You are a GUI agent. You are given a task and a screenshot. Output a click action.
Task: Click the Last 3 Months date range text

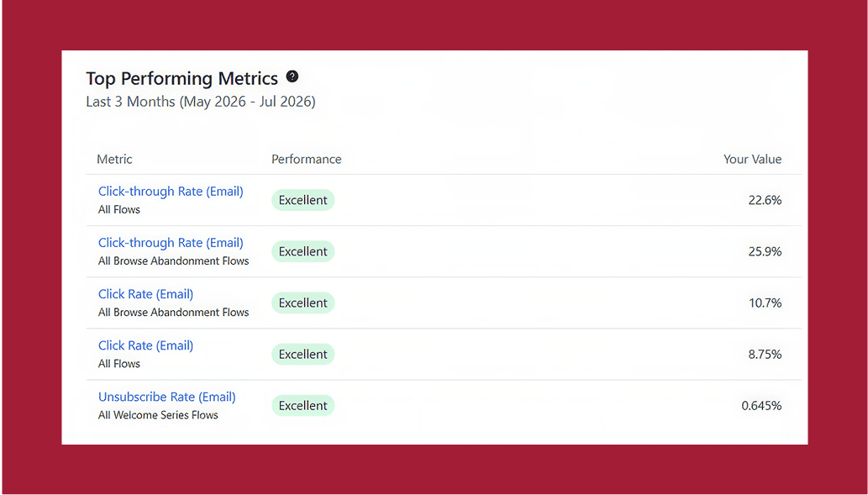[200, 102]
